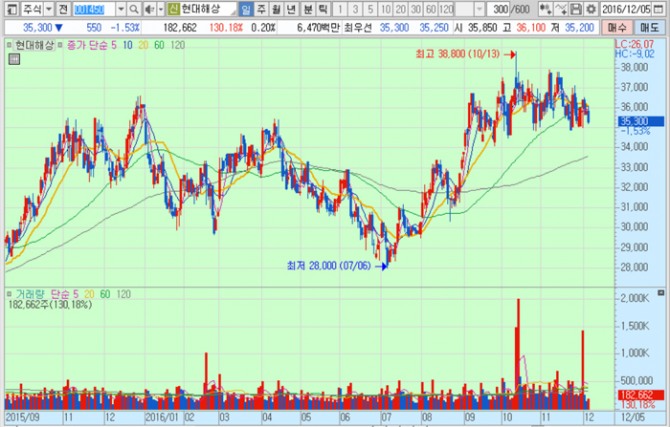Click the 매도 sell button

coord(651,28)
